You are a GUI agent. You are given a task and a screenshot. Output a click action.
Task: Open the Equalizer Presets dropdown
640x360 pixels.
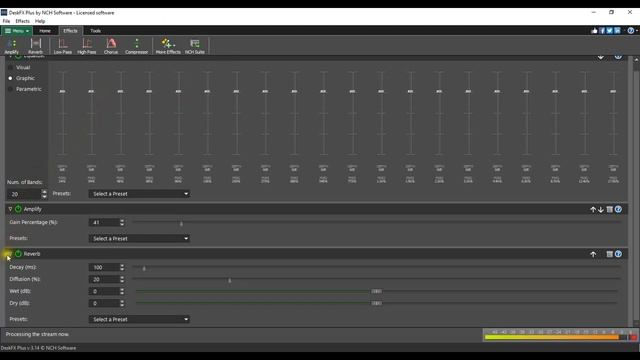point(139,194)
